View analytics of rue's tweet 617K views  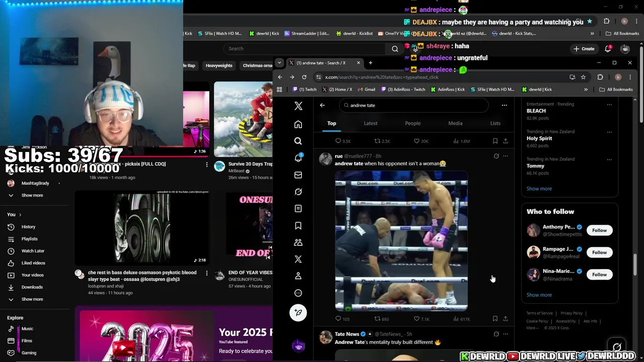point(461,319)
